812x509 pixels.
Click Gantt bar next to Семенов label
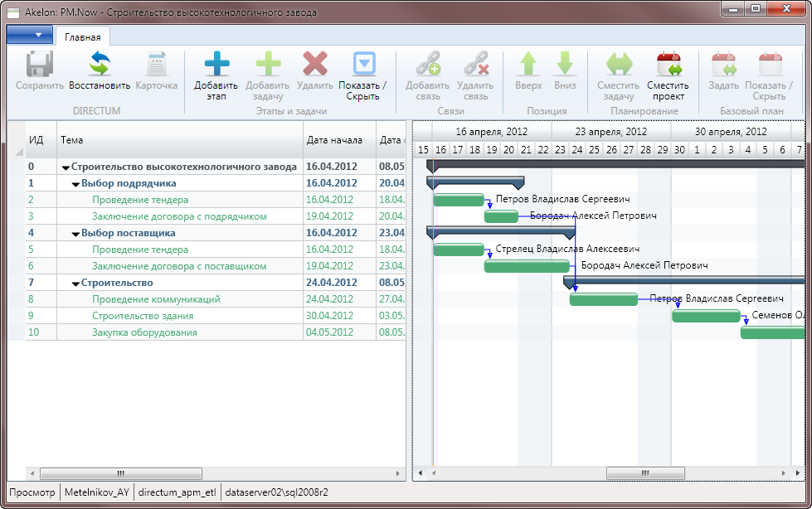coord(706,316)
